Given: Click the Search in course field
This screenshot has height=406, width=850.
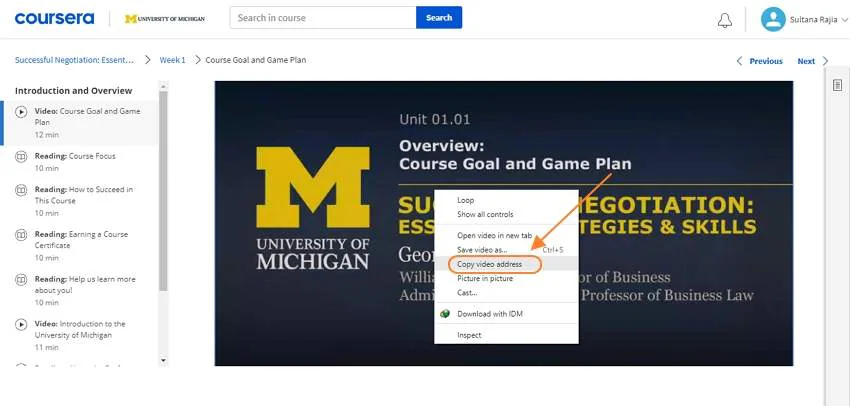Looking at the screenshot, I should pos(323,18).
